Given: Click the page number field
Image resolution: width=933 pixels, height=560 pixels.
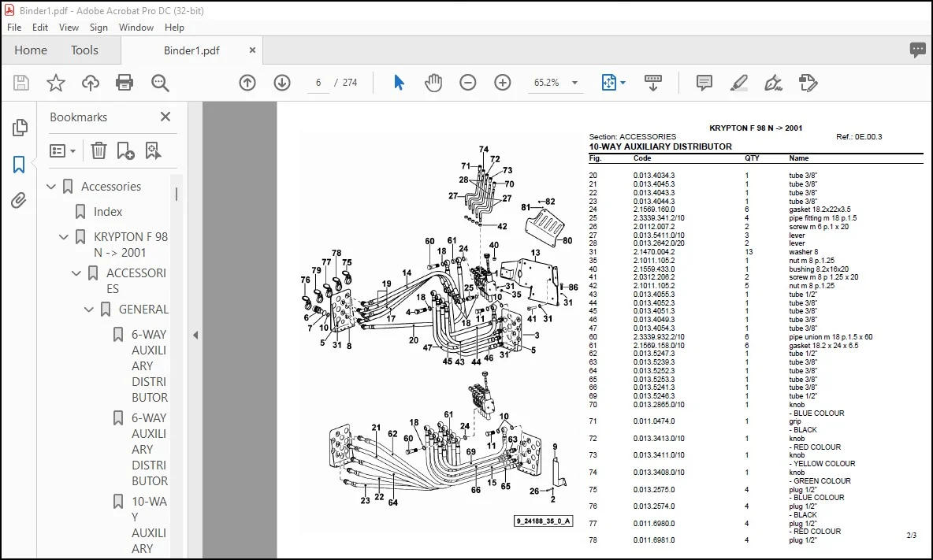Looking at the screenshot, I should [x=318, y=83].
